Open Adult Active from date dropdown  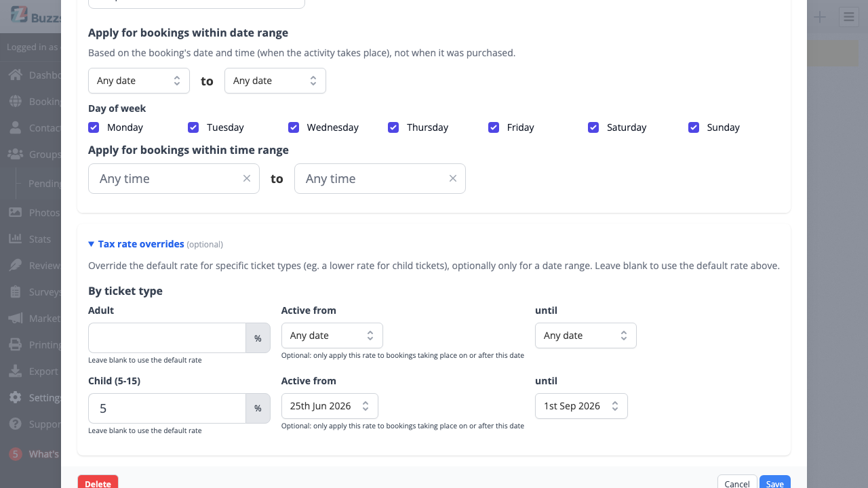[x=332, y=335]
